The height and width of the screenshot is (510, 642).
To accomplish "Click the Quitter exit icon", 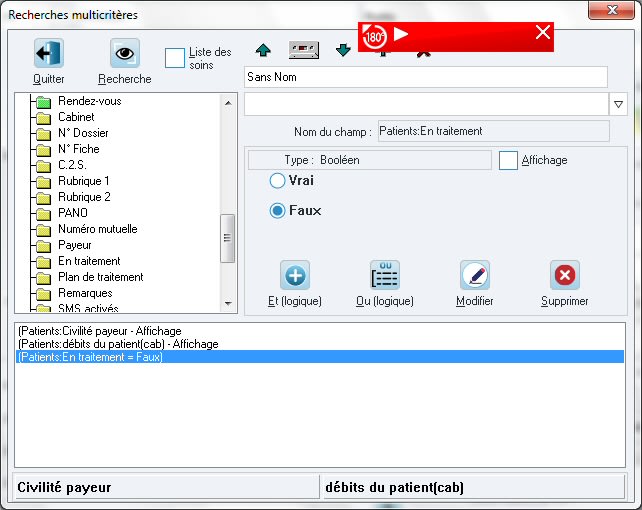I will coord(48,54).
